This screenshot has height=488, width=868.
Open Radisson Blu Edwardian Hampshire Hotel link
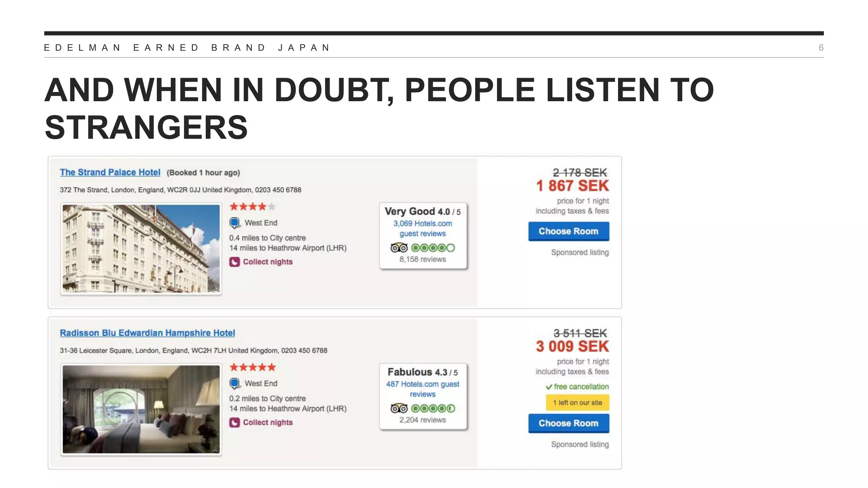(x=147, y=333)
